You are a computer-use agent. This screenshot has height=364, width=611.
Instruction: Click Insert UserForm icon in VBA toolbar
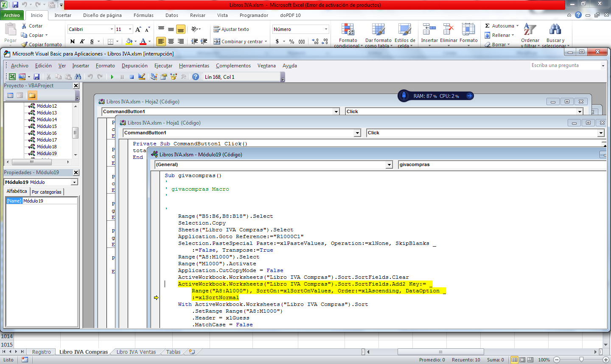[x=22, y=77]
